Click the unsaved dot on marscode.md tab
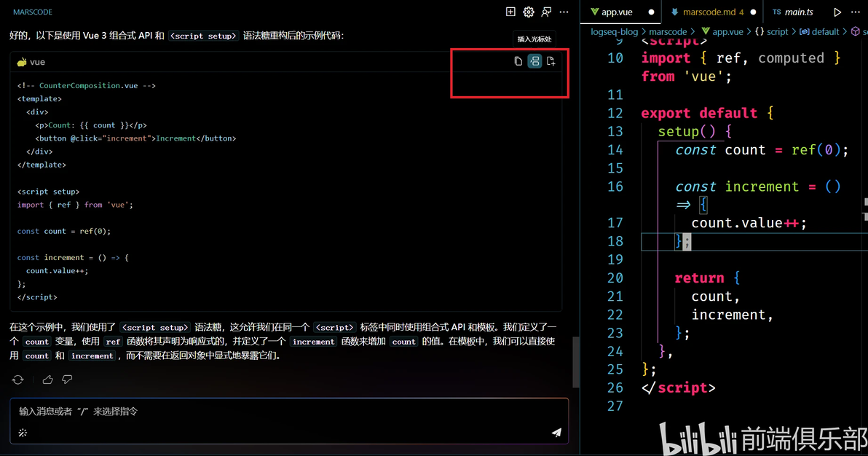Image resolution: width=868 pixels, height=456 pixels. [753, 12]
